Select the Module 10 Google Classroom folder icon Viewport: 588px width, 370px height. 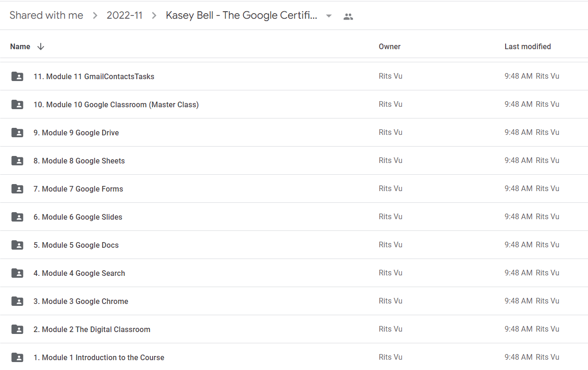(17, 104)
